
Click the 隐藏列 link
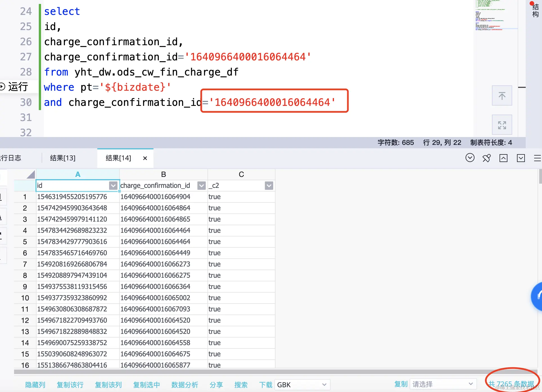(35, 385)
